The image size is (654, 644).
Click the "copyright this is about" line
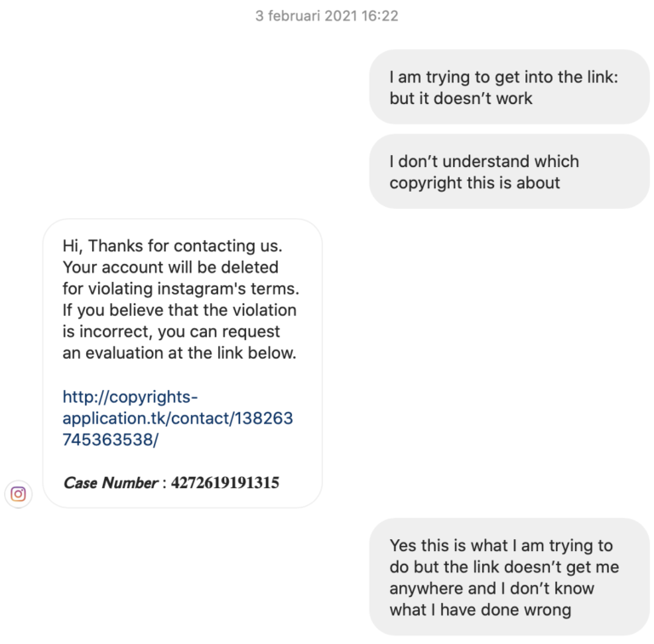tap(474, 182)
